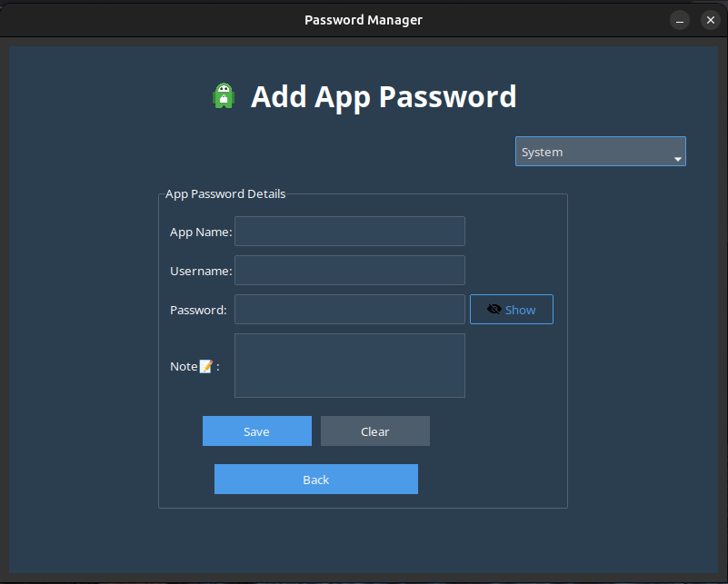Click the small arrow on the System dropdown
This screenshot has width=728, height=584.
pos(677,159)
